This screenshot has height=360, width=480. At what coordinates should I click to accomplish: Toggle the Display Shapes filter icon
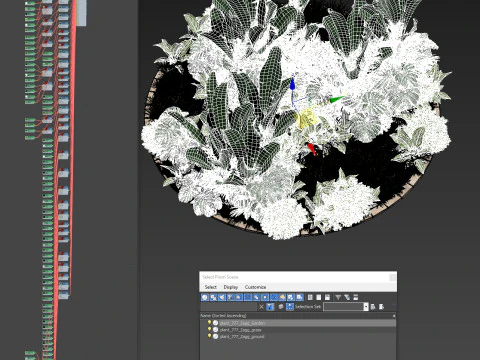click(x=213, y=297)
